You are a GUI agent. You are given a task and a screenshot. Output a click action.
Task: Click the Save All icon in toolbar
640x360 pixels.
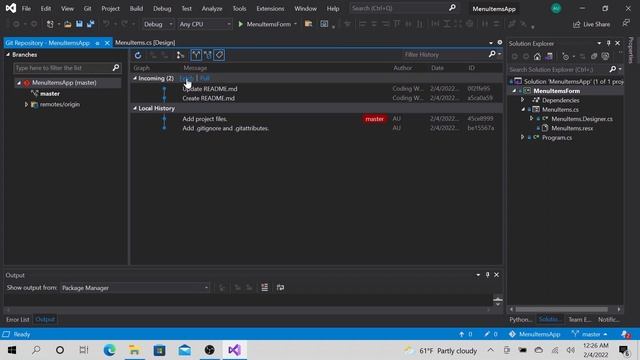91,24
